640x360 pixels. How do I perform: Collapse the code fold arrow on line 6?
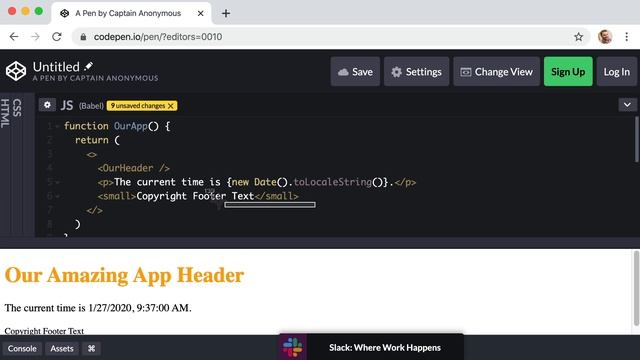(x=58, y=196)
